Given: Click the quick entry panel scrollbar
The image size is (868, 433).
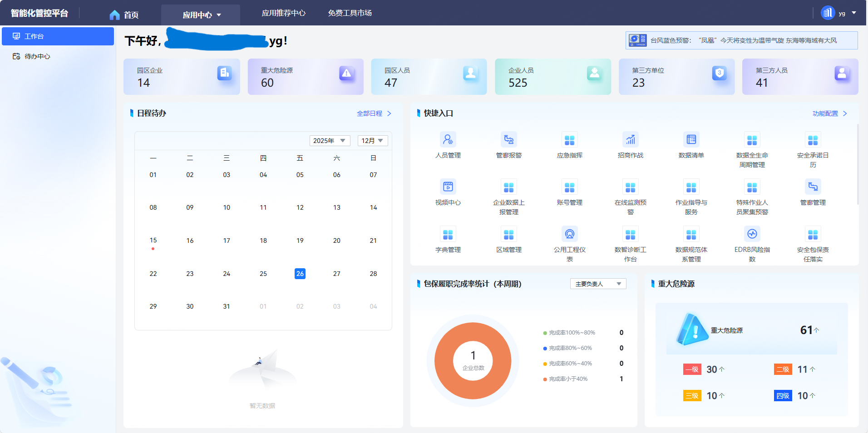Looking at the screenshot, I should (x=857, y=163).
